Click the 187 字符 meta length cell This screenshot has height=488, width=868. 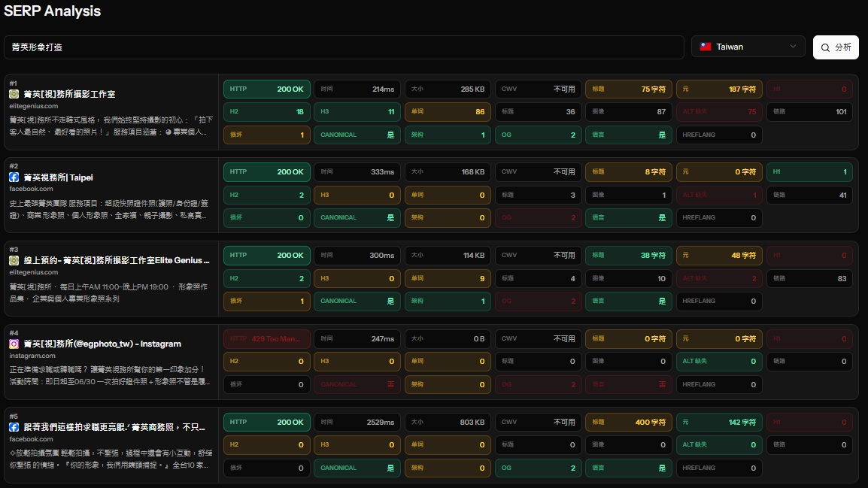(719, 89)
